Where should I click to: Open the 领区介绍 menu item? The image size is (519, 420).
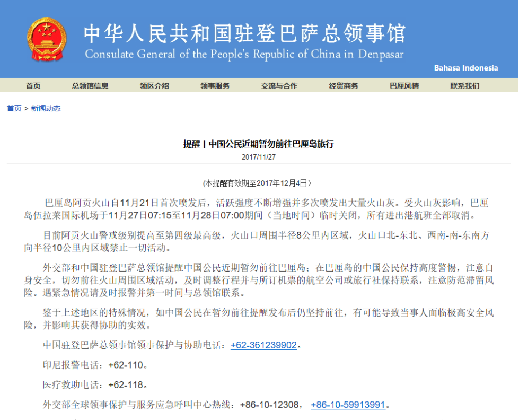pos(154,86)
